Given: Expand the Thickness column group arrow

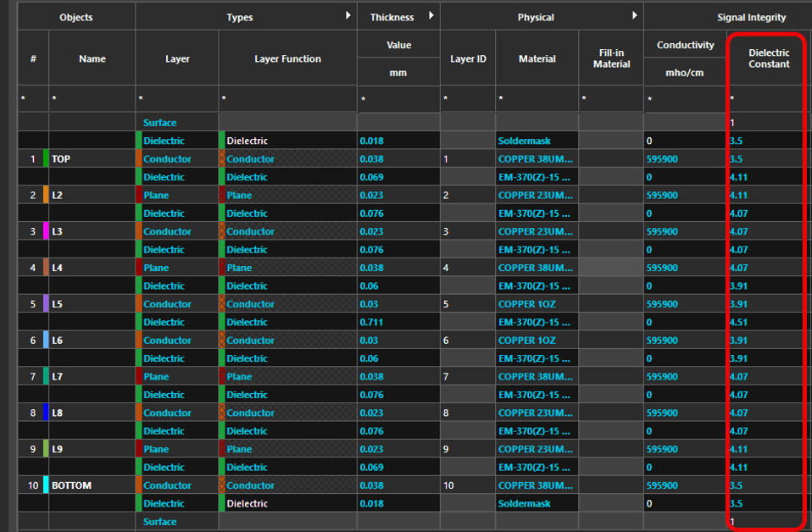Looking at the screenshot, I should click(x=431, y=15).
